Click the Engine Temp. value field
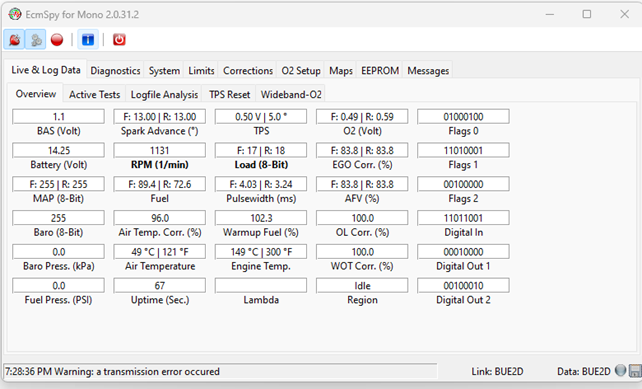Image resolution: width=642 pixels, height=389 pixels. pos(261,252)
